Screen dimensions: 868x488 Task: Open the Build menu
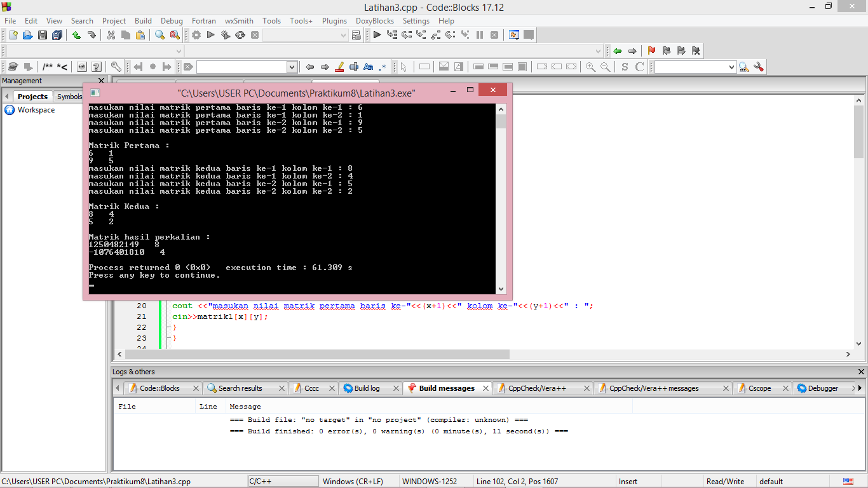[143, 21]
